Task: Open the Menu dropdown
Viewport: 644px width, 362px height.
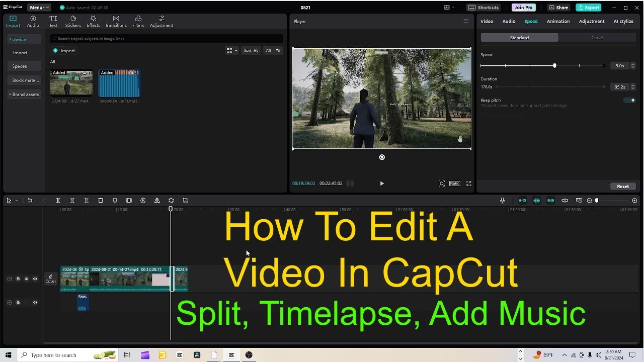Action: tap(39, 8)
